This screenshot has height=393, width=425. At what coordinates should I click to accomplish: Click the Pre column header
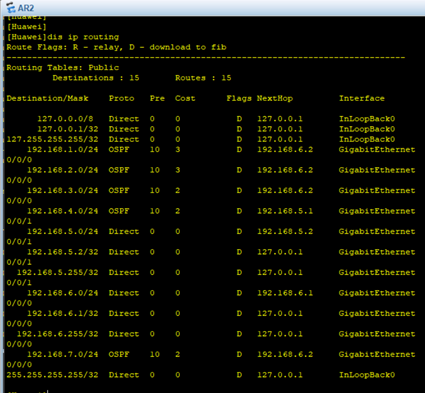coord(157,98)
